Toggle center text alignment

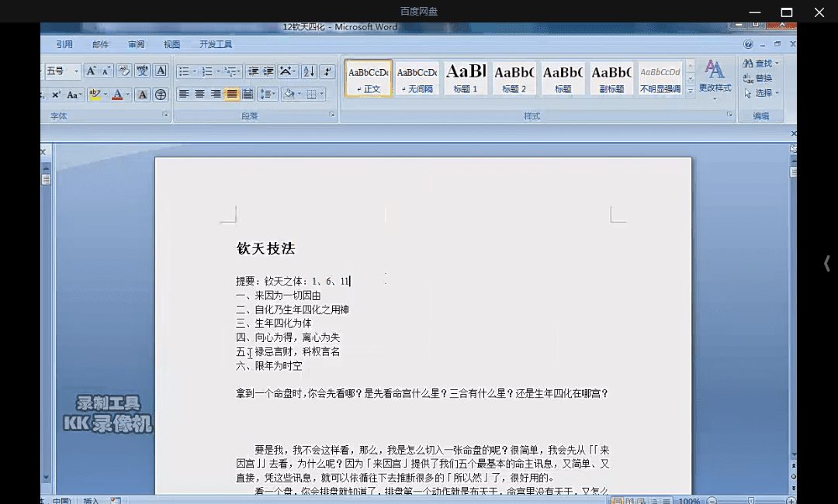pos(199,95)
